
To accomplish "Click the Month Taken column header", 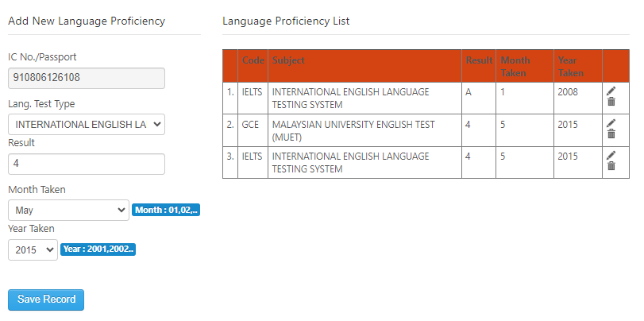I will (x=515, y=67).
